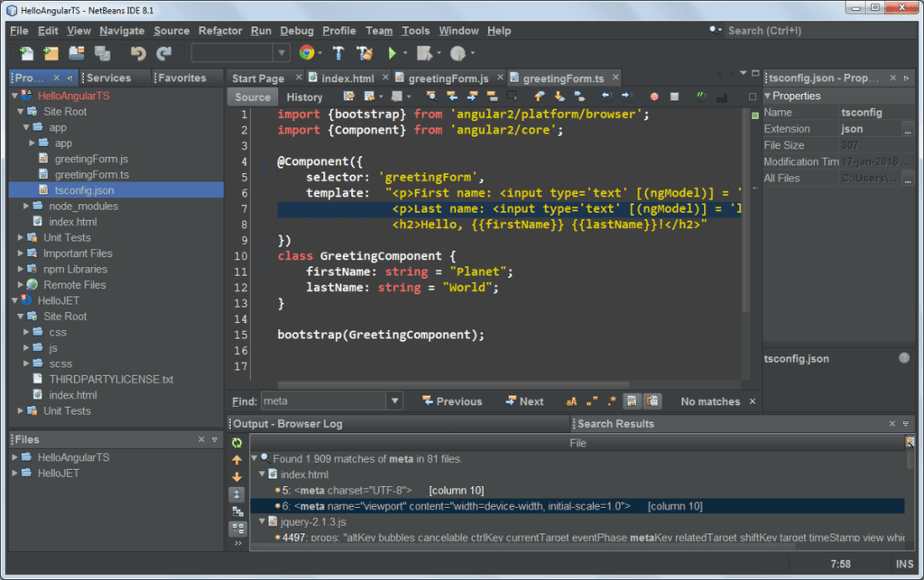The height and width of the screenshot is (580, 924).
Task: Click Previous in the Find bar
Action: [454, 400]
